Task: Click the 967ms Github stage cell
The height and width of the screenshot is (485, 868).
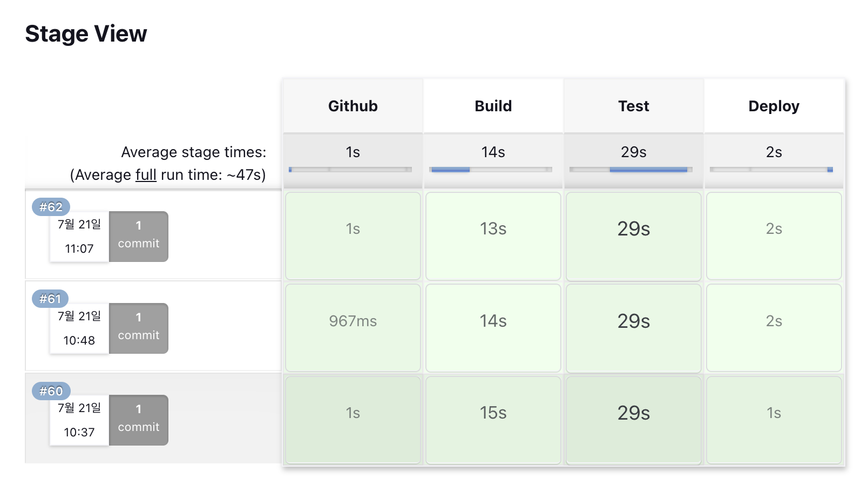Action: click(353, 328)
